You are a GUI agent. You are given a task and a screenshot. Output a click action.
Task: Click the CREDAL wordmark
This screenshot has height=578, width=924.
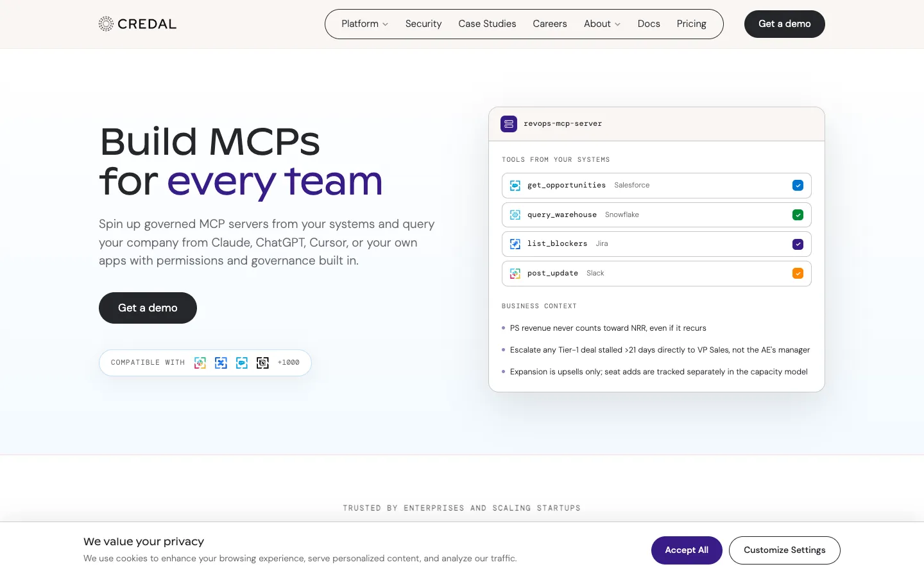point(147,24)
